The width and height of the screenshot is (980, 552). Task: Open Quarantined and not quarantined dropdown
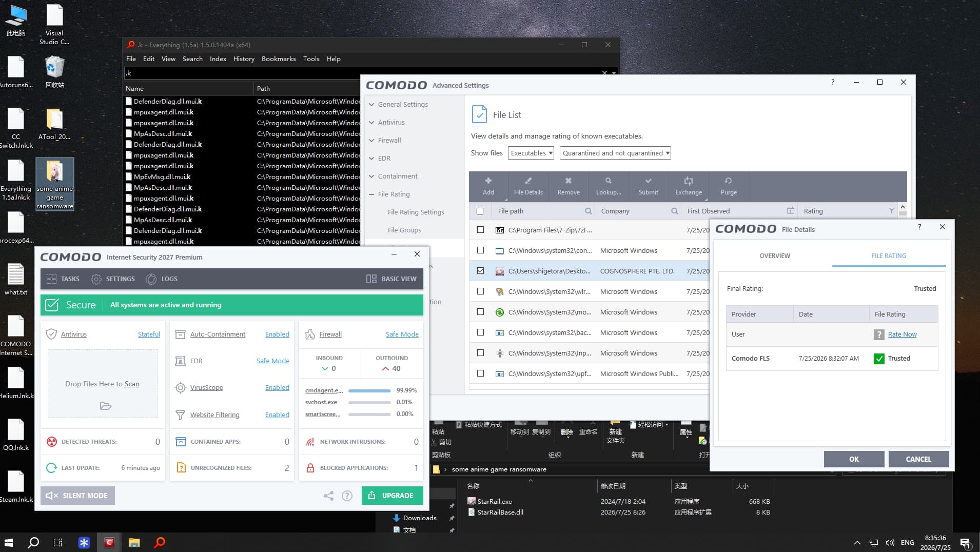point(615,153)
